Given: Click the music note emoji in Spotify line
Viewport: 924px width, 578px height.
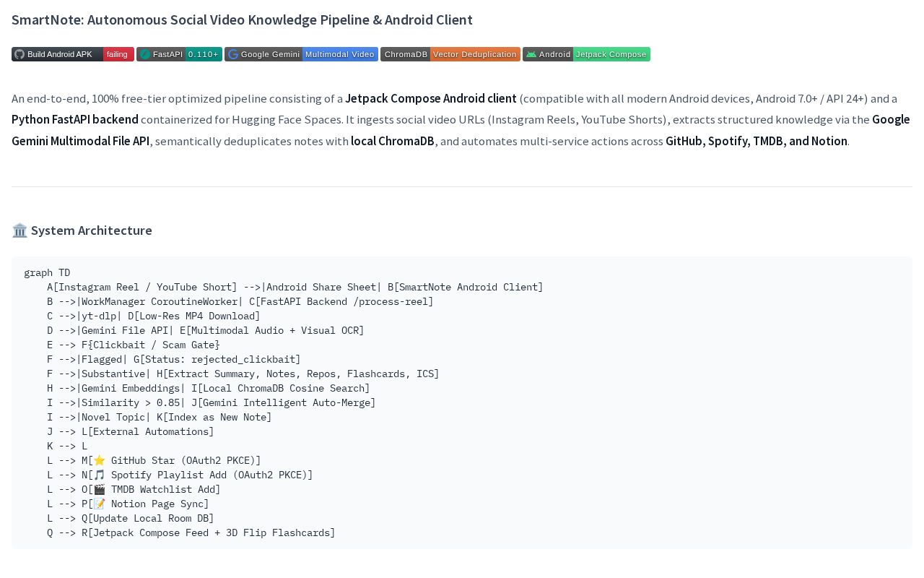Looking at the screenshot, I should point(99,475).
